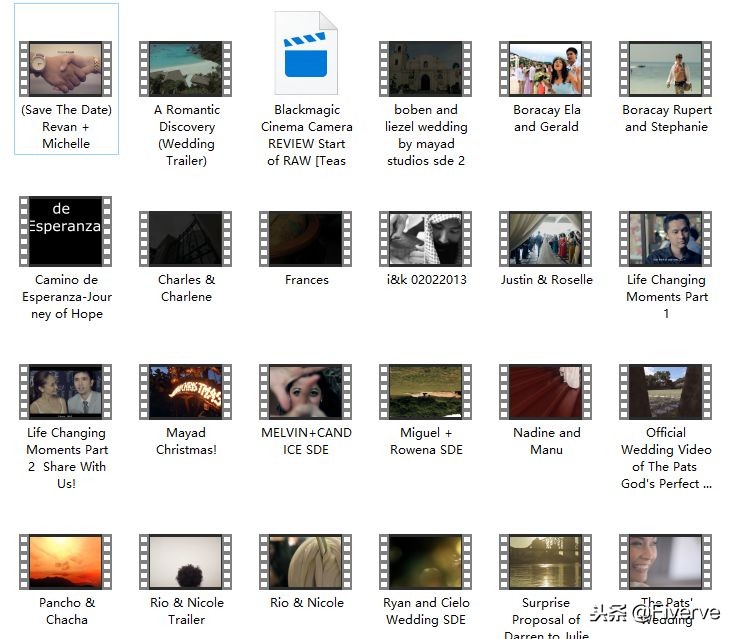Select the Pancho & Chacha video thumbnail

click(x=66, y=562)
